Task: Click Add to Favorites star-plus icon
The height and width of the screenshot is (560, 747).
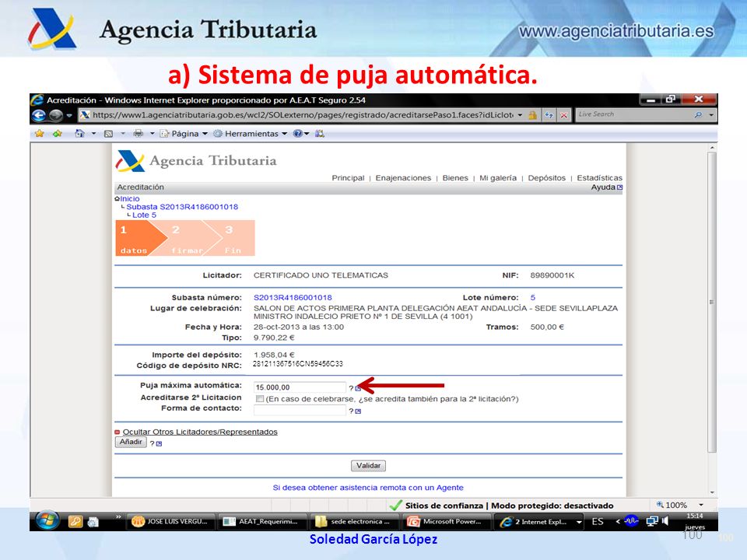Action: pyautogui.click(x=58, y=133)
